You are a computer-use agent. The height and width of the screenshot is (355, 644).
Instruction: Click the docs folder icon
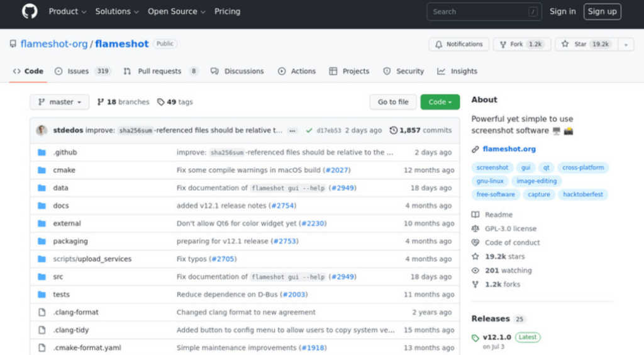tap(42, 205)
